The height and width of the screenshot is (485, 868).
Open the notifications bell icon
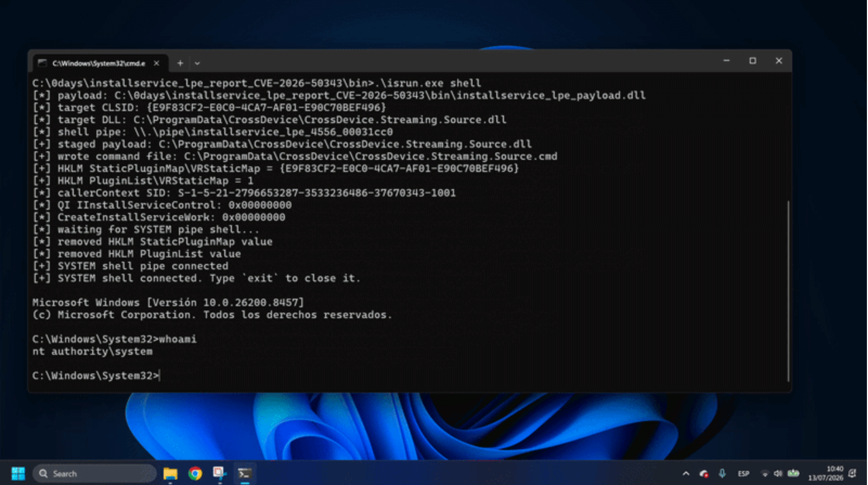coord(852,474)
